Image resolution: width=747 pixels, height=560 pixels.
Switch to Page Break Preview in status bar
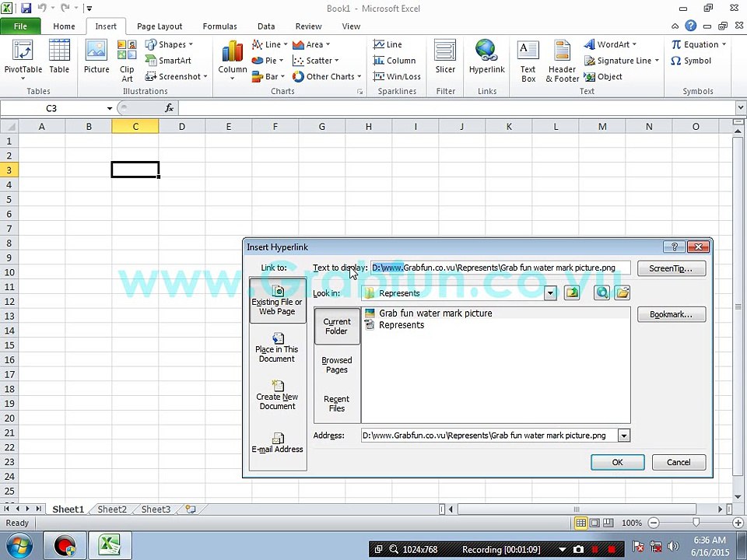(x=608, y=523)
